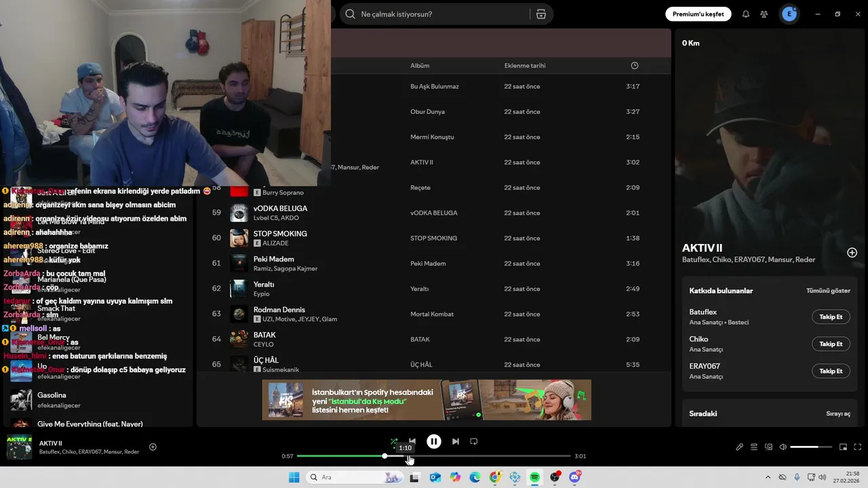
Task: Open the 0 Km header in right panel
Action: tap(691, 43)
